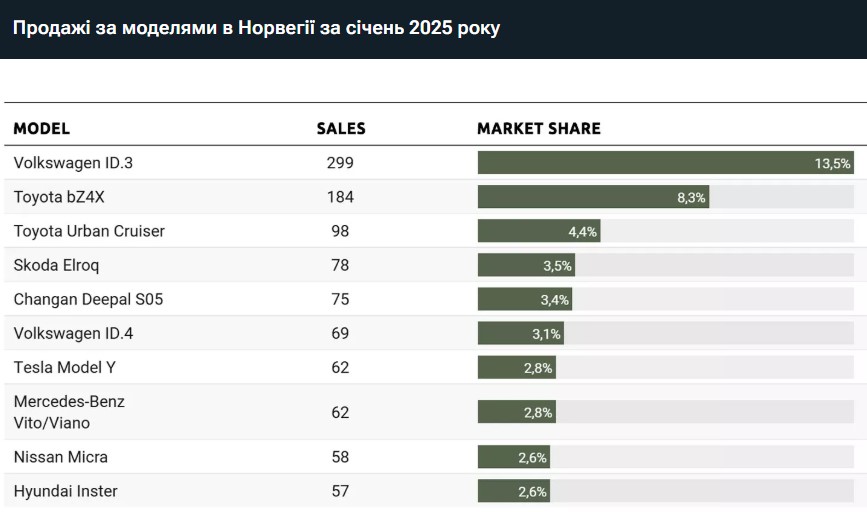Select the Skoda Elroq model name
The width and height of the screenshot is (867, 512).
pos(57,265)
